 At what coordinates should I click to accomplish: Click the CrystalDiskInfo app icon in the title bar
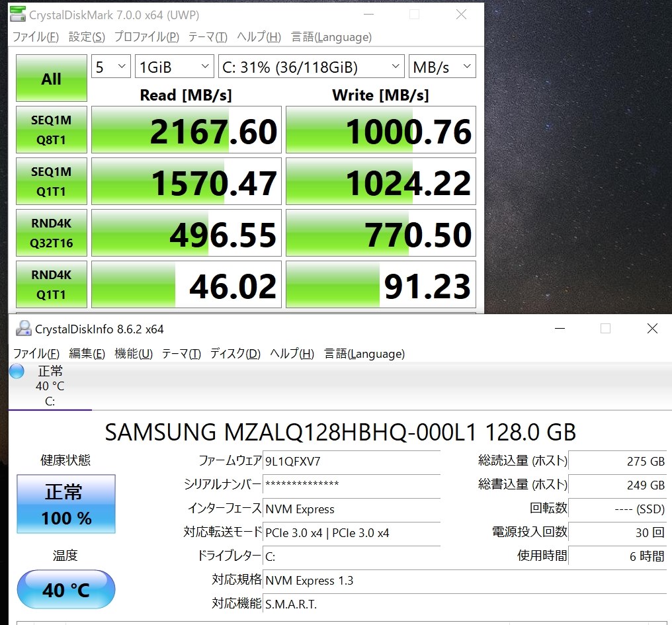(x=22, y=328)
